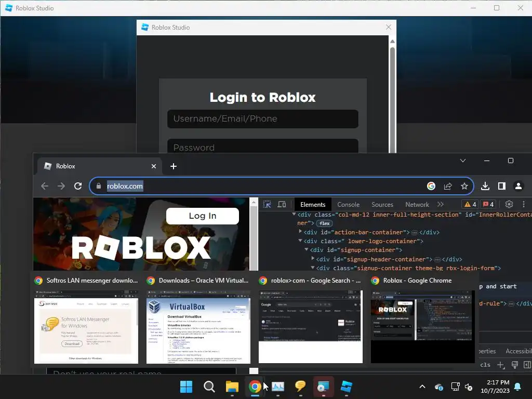Open Chrome tab search dropdown chevron
The image size is (532, 399).
click(x=463, y=161)
